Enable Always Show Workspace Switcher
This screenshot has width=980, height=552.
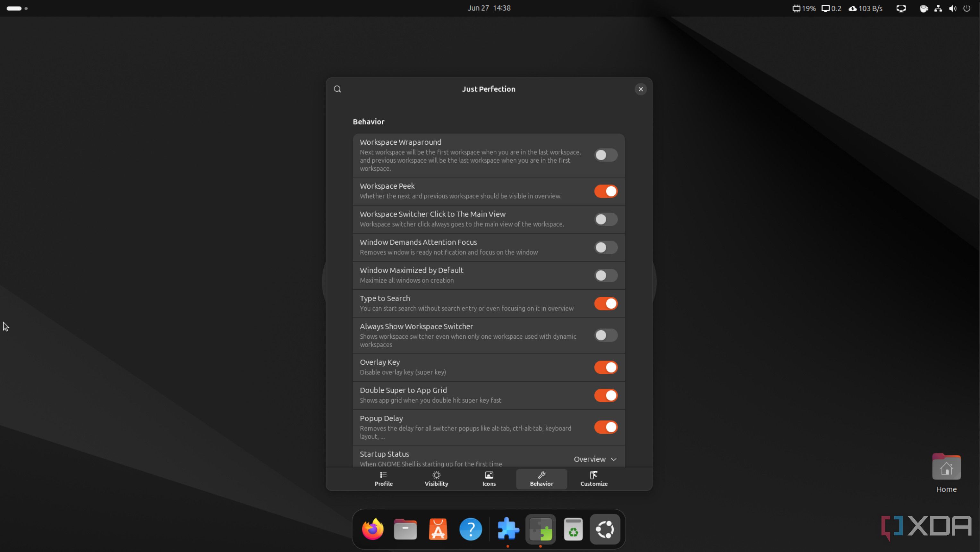point(606,335)
